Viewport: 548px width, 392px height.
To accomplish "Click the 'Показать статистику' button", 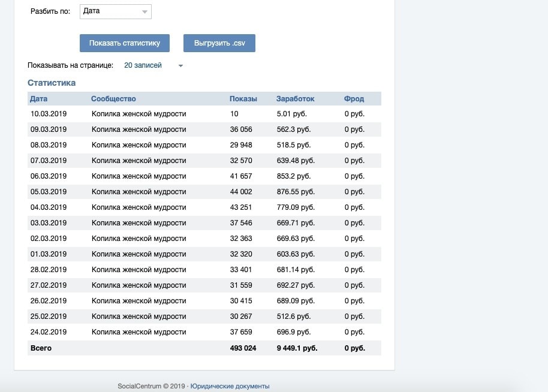I will [125, 43].
